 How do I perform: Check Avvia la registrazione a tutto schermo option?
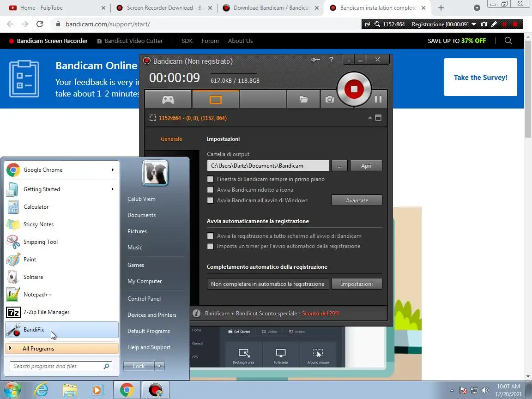click(211, 236)
